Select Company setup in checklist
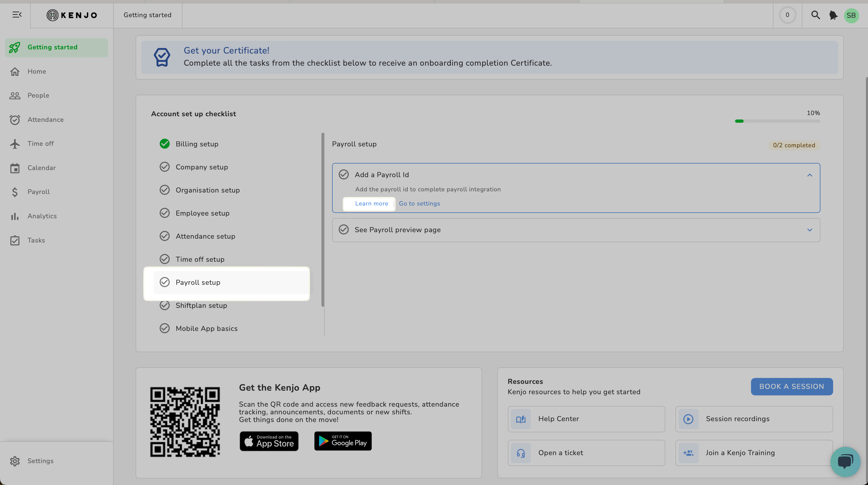Image resolution: width=868 pixels, height=485 pixels. click(201, 167)
